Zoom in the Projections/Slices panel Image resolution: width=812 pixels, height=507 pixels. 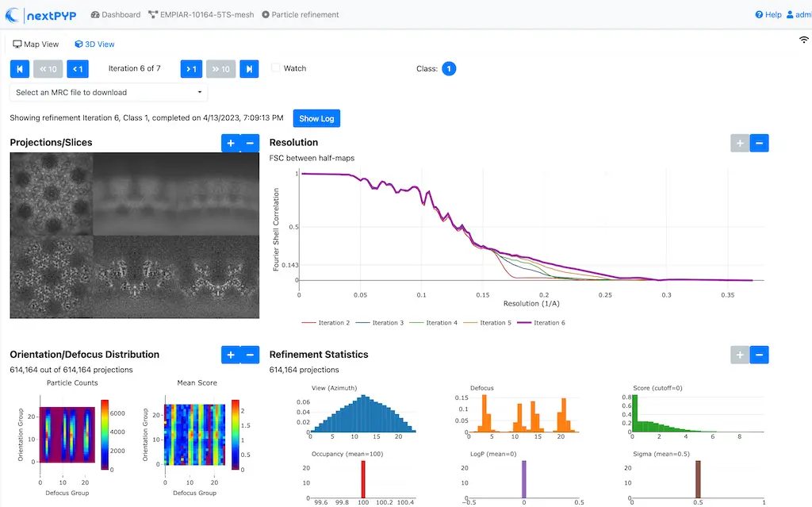pyautogui.click(x=231, y=143)
